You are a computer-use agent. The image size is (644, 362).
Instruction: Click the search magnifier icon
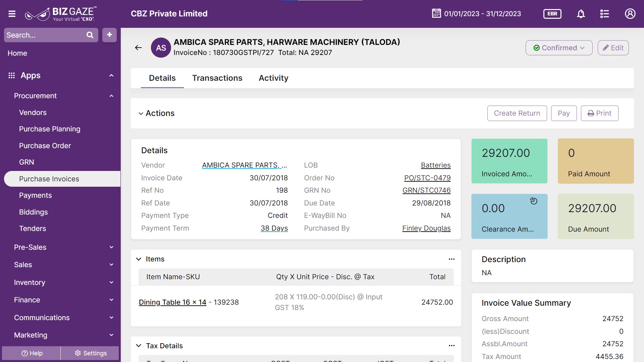click(x=90, y=35)
